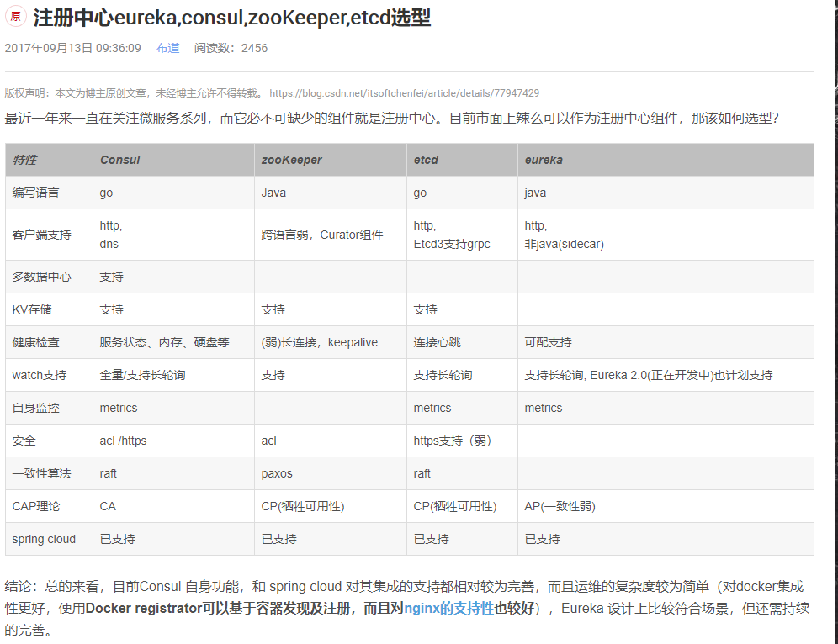Click the article title heading
Screen dimensions: 838x644
(x=232, y=18)
